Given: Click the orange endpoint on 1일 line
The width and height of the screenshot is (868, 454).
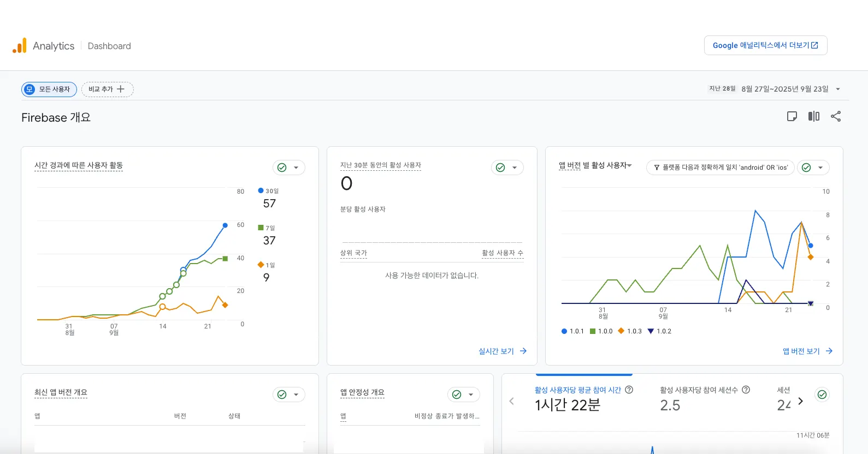Looking at the screenshot, I should [x=225, y=304].
